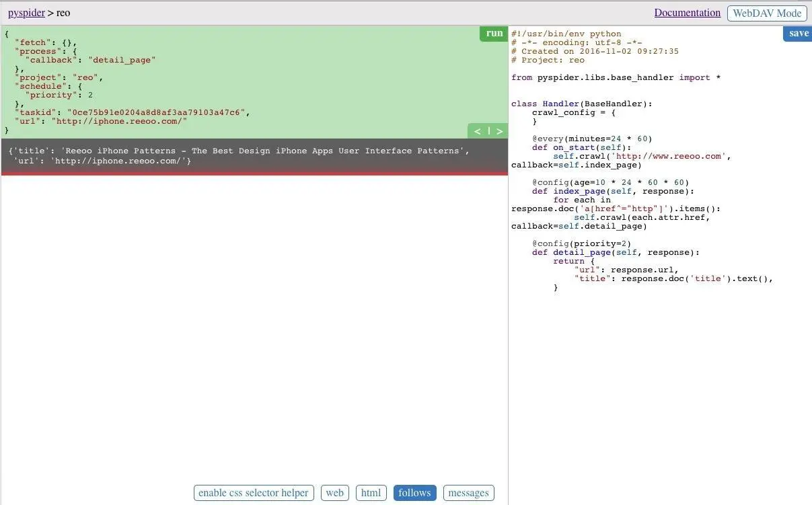The width and height of the screenshot is (812, 505).
Task: Switch to the html tab
Action: pos(371,493)
